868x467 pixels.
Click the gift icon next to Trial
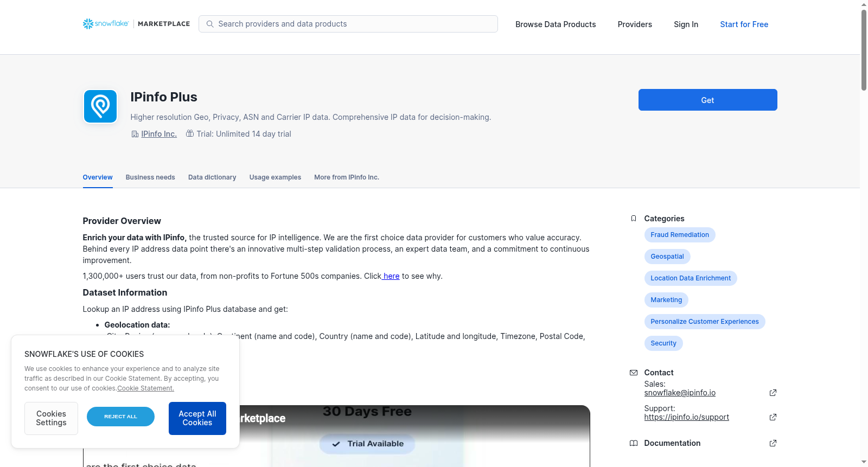[190, 133]
